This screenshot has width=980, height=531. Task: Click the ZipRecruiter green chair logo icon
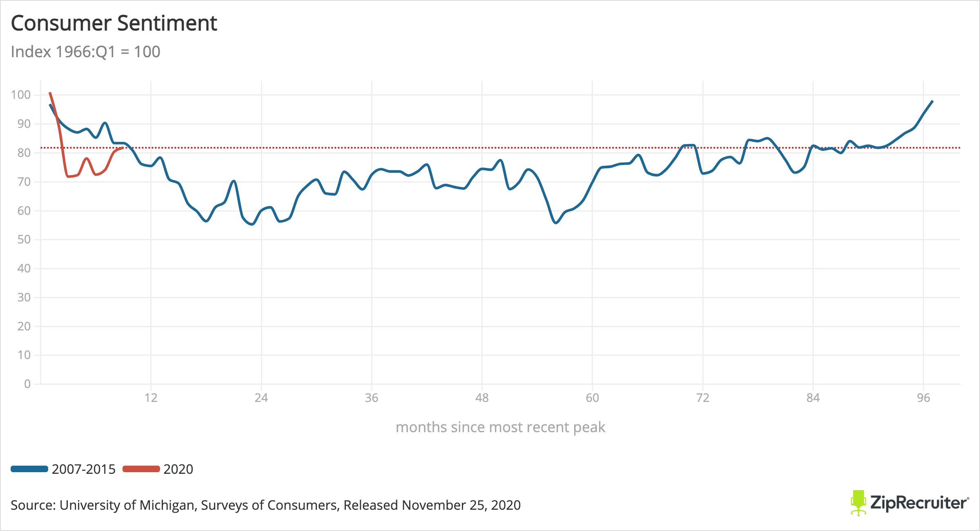tap(858, 503)
